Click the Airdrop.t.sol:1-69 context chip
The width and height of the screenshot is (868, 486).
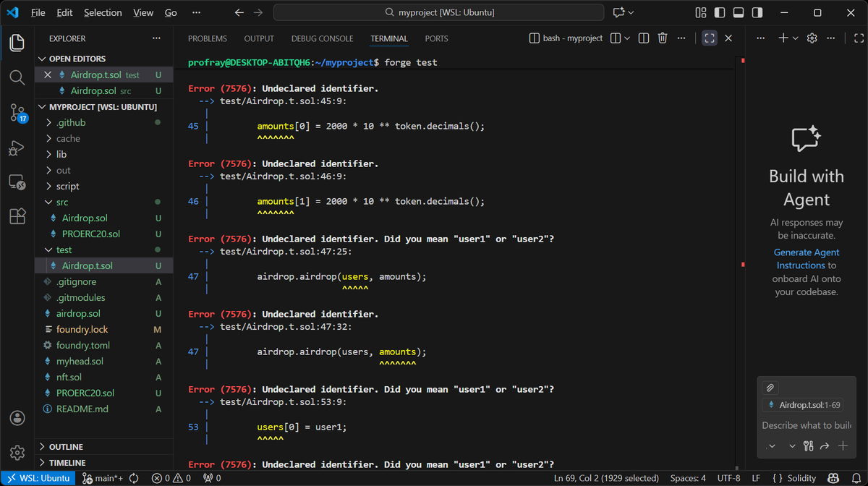[x=804, y=405]
